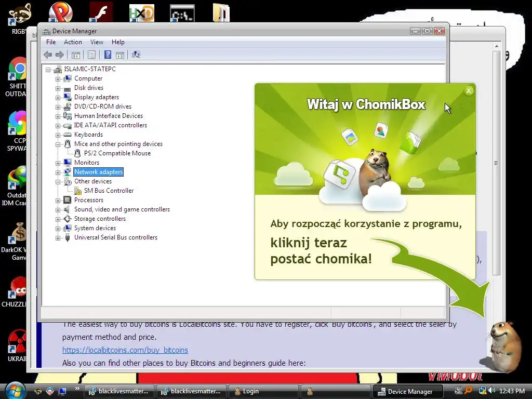Close the ChomikBox welcome popup
532x399 pixels.
pos(469,90)
